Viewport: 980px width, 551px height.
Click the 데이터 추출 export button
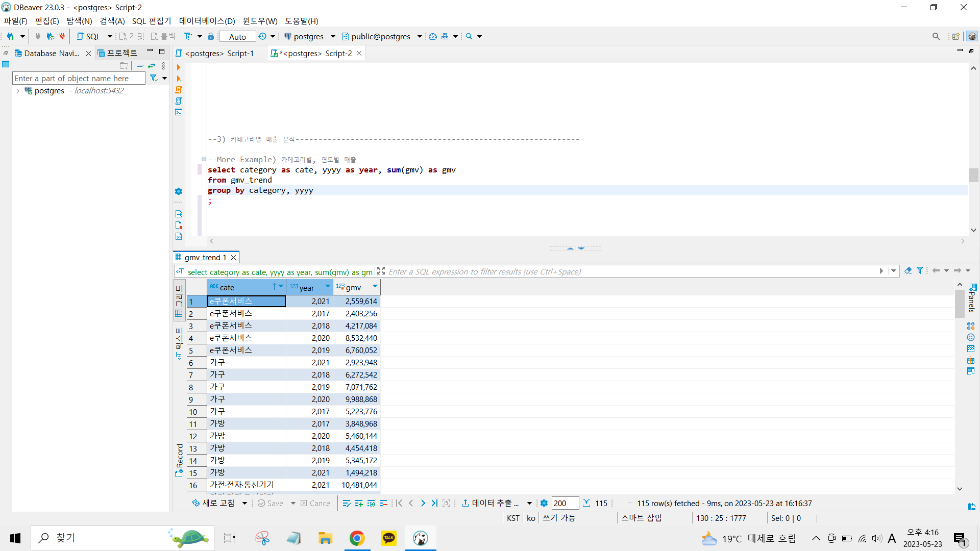pyautogui.click(x=490, y=504)
